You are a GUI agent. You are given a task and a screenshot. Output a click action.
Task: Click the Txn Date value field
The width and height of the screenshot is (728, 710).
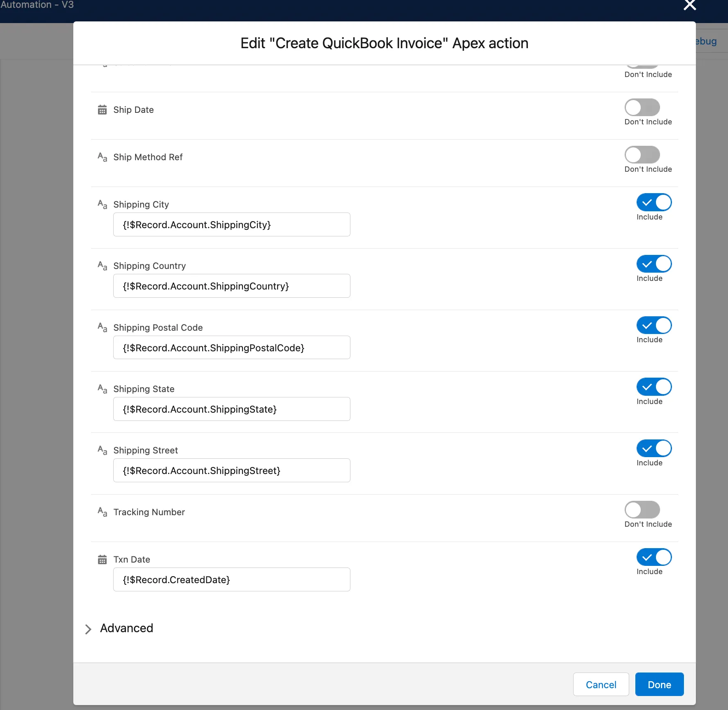point(231,579)
